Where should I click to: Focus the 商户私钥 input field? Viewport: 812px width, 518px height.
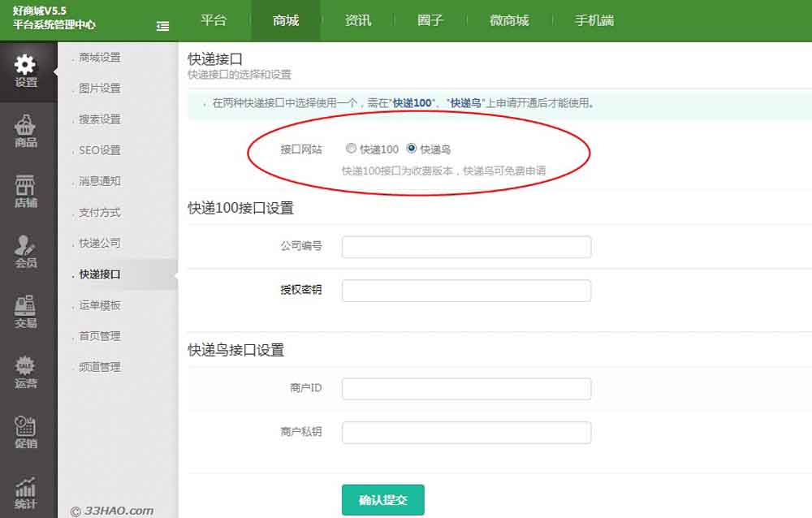pyautogui.click(x=466, y=433)
